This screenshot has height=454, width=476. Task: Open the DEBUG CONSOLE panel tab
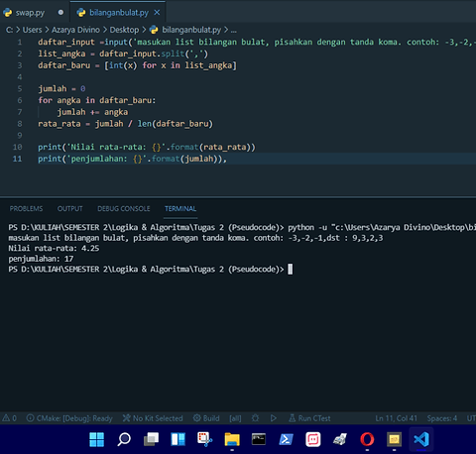(x=124, y=209)
